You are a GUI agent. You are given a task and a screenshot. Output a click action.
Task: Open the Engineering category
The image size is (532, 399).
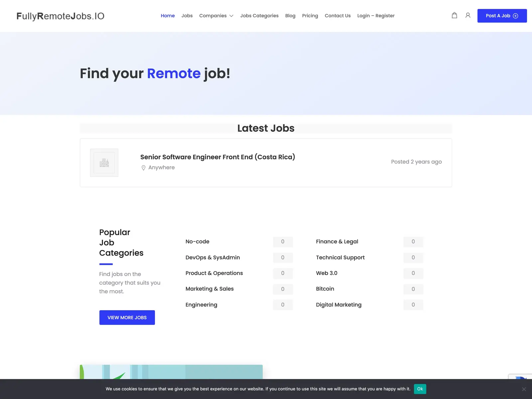coord(201,305)
